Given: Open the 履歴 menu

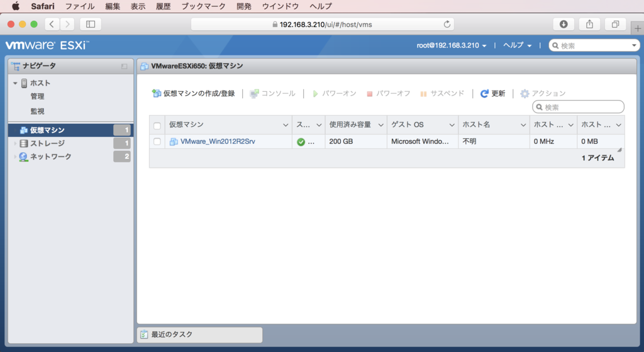Looking at the screenshot, I should 163,6.
